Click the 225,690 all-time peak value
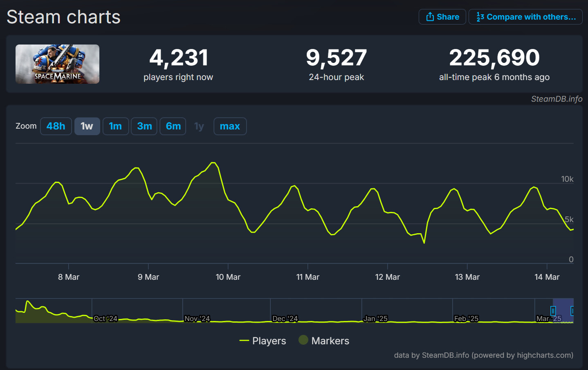This screenshot has width=588, height=370. (x=494, y=58)
